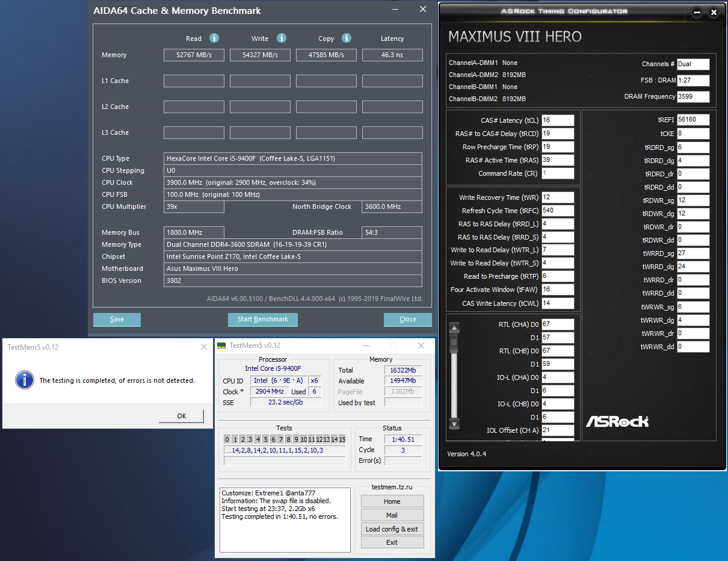This screenshot has height=561, width=728.
Task: Click the Exit button in TestMem5
Action: point(392,542)
